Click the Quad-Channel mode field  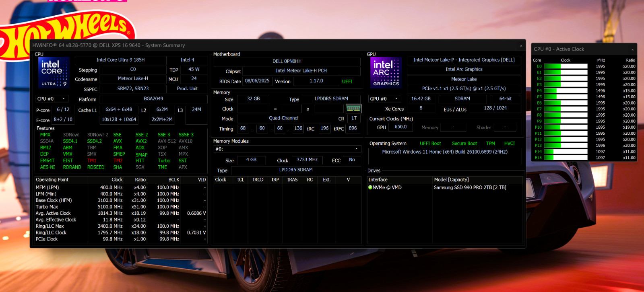(284, 118)
